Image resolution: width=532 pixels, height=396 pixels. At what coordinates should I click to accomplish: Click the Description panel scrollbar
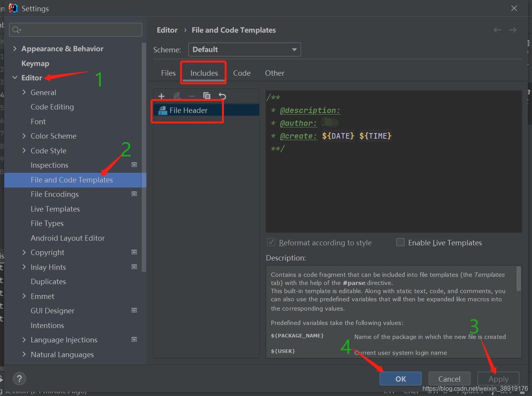[x=518, y=278]
